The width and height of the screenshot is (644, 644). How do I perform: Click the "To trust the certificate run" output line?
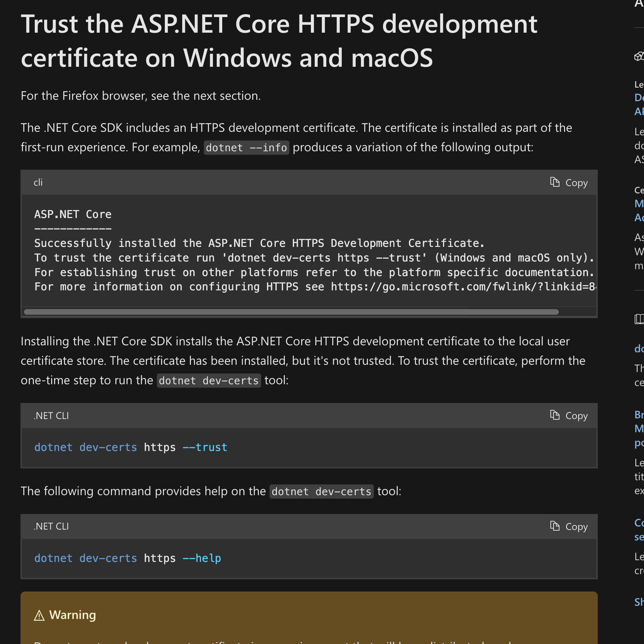click(315, 258)
